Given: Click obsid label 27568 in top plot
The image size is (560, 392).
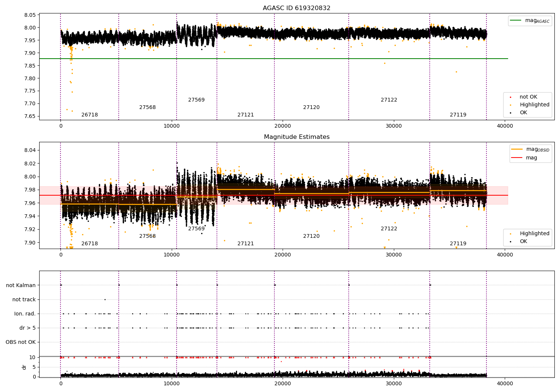Looking at the screenshot, I should click(147, 108).
